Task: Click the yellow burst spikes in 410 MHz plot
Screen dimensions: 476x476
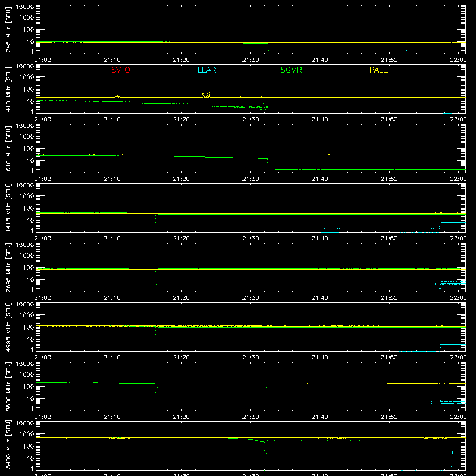Action: [x=206, y=95]
